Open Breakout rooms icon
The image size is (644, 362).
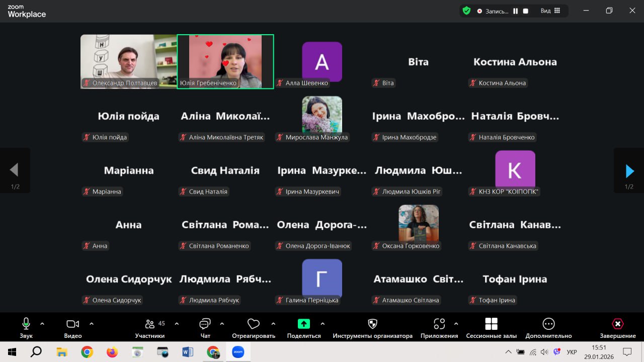pos(491,324)
